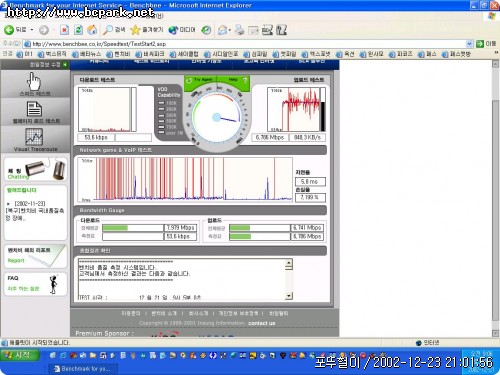Click the contact us footer link
Screen dimensions: 500x375
point(262,323)
